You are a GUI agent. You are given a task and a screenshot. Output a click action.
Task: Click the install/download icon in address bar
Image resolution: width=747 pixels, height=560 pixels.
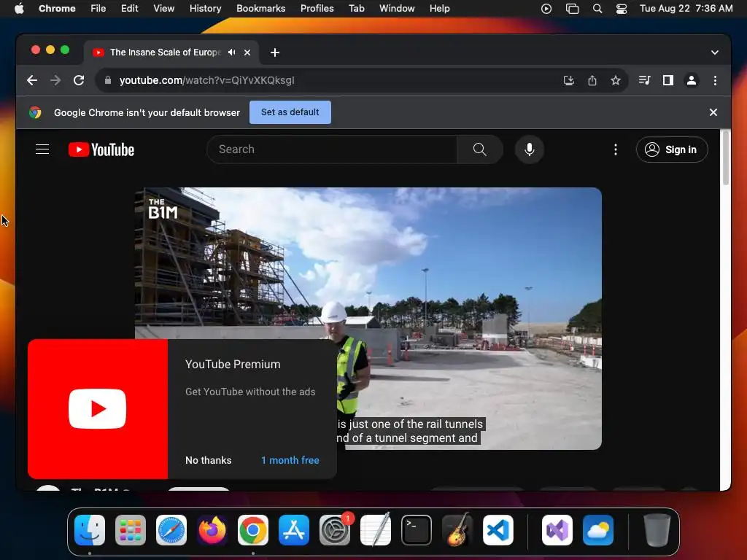coord(569,80)
